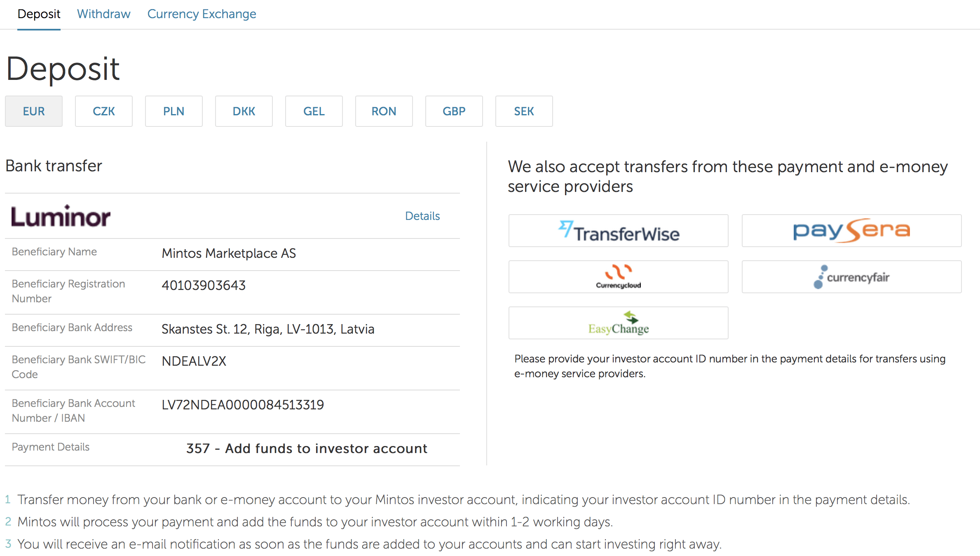
Task: Select the PLN currency button
Action: click(174, 111)
